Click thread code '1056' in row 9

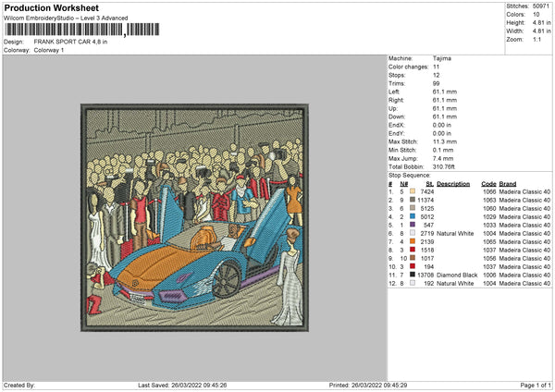489,258
